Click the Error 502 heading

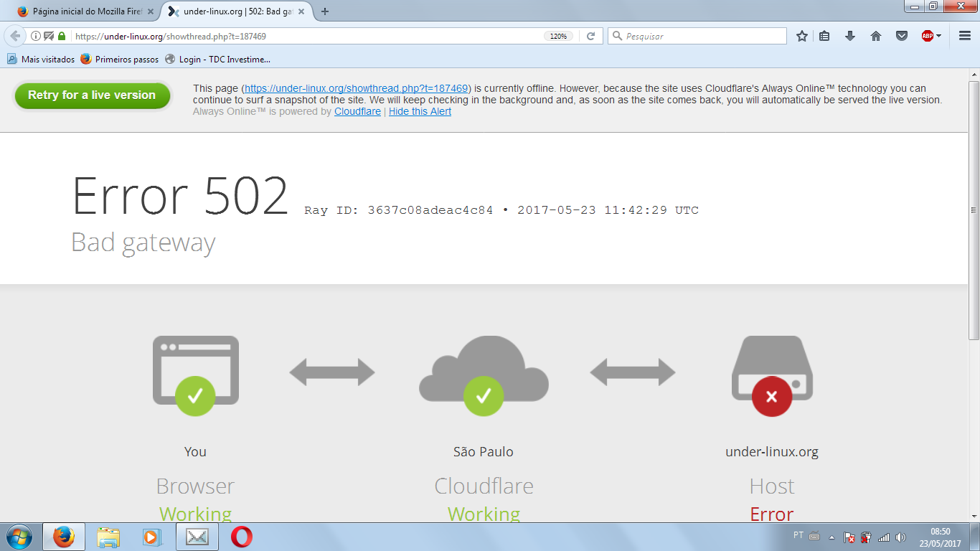(x=180, y=195)
